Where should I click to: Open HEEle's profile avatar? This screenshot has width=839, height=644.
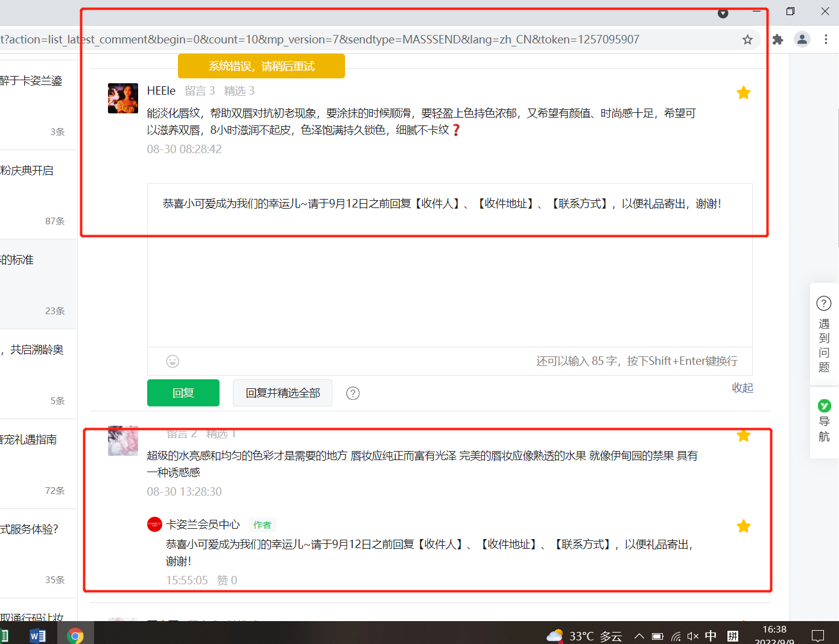[x=123, y=98]
